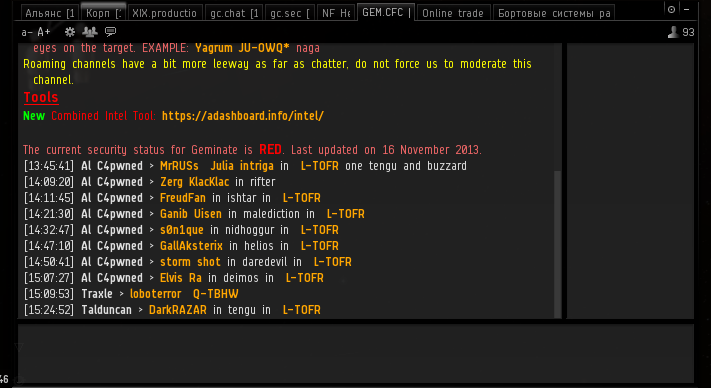This screenshot has width=711, height=388.
Task: Open the Бортовые системы tab
Action: [554, 13]
